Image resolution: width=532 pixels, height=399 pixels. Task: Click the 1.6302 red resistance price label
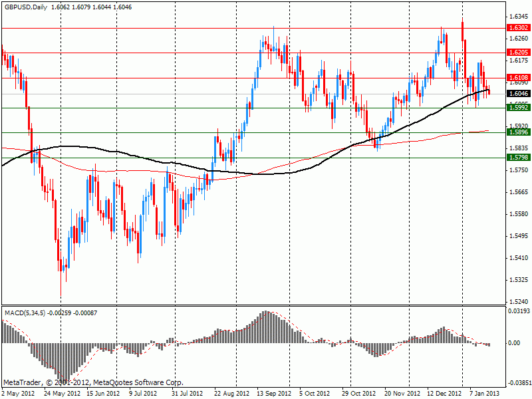(x=518, y=28)
